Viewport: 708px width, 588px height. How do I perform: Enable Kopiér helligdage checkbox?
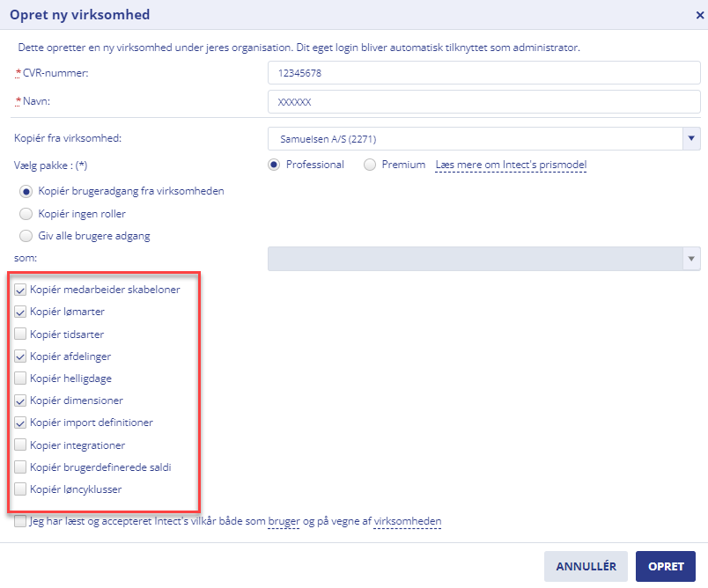20,379
